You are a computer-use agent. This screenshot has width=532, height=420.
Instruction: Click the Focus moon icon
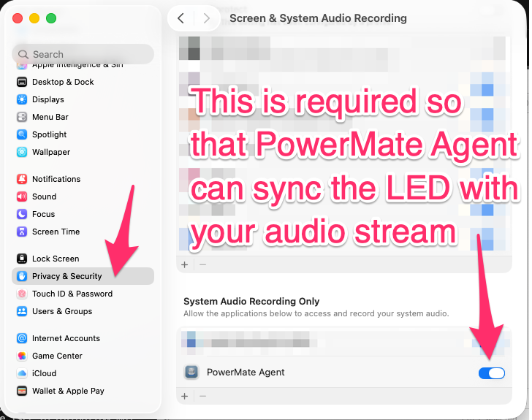(22, 214)
